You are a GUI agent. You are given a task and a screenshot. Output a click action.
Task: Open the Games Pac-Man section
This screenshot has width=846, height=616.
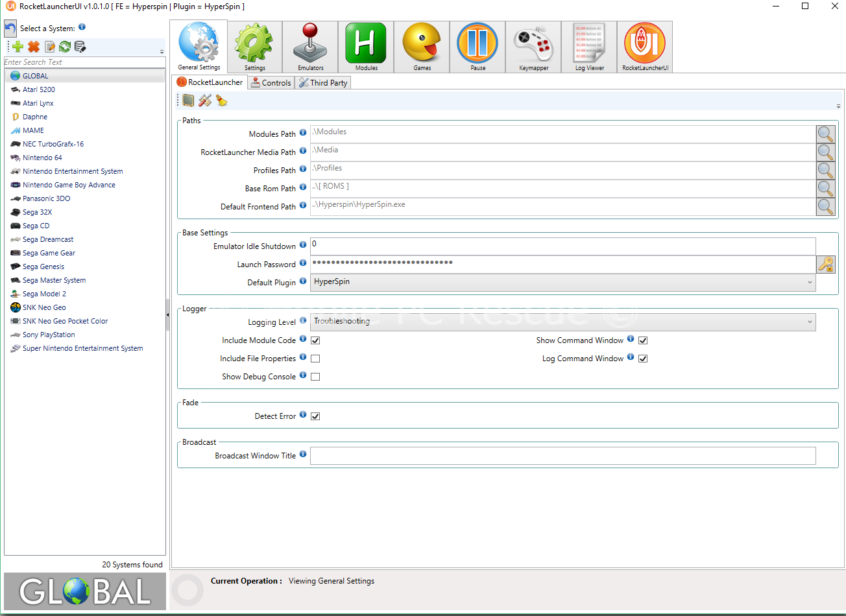[422, 47]
